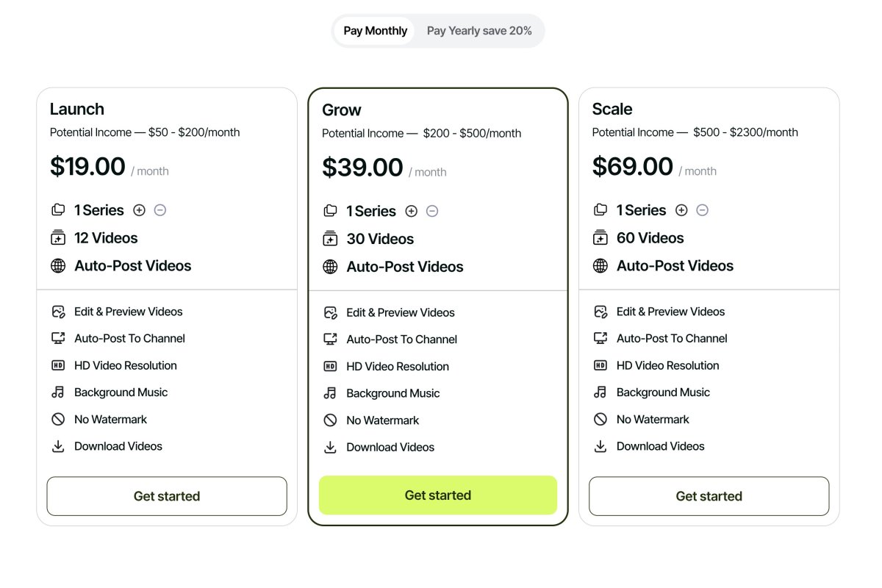Click plus icon next to Grow series
882x588 pixels.
[412, 211]
